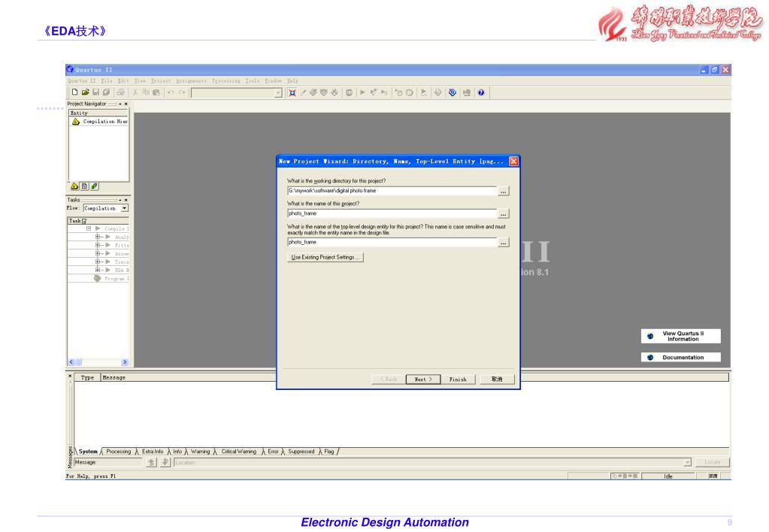Click the red-blue Assignment Editor toolbar icon
Viewport: 769px width, 532px height.
[292, 92]
